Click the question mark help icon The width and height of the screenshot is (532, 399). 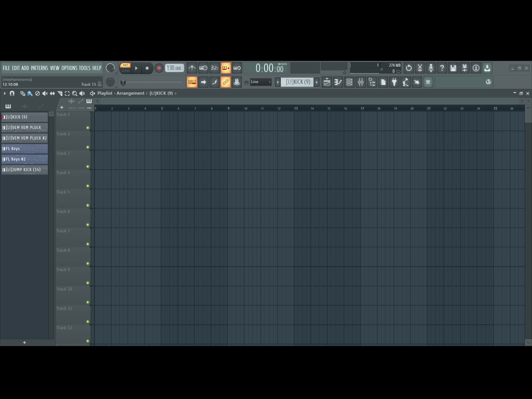click(x=442, y=68)
